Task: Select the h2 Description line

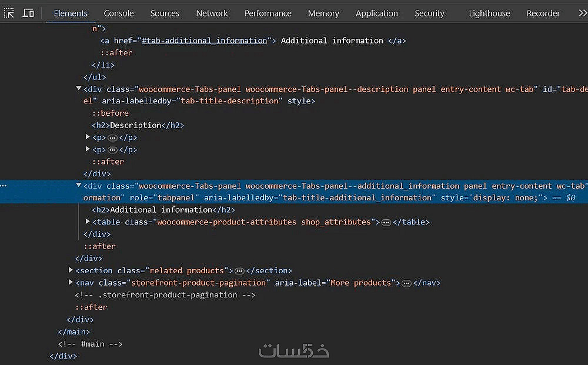Action: click(138, 125)
